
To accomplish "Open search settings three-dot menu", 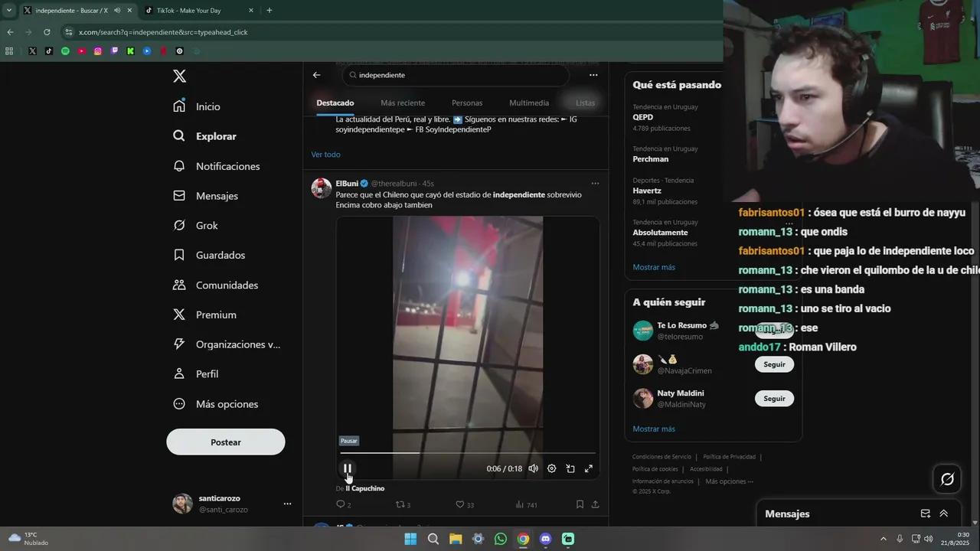I will click(x=593, y=75).
